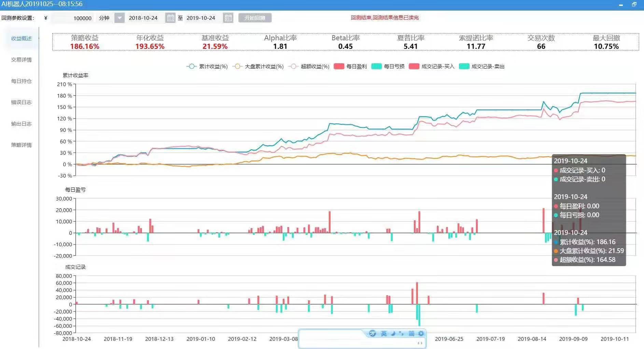644x349 pixels.
Task: Open the end date calendar picker
Action: 228,18
